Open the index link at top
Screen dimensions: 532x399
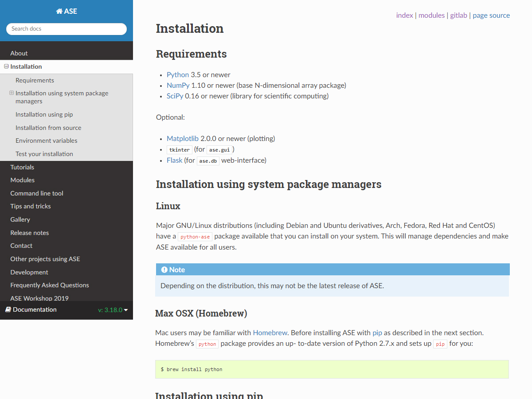click(x=404, y=15)
